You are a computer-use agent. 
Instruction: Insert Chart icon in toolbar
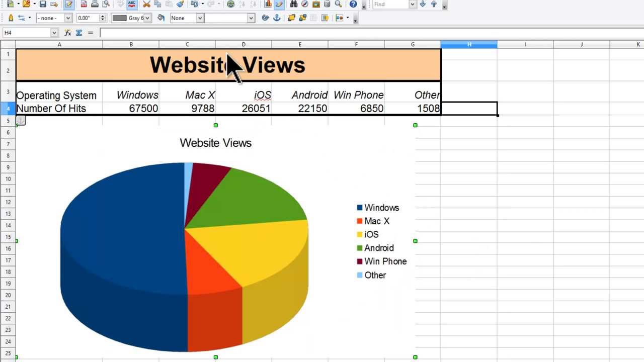point(268,4)
